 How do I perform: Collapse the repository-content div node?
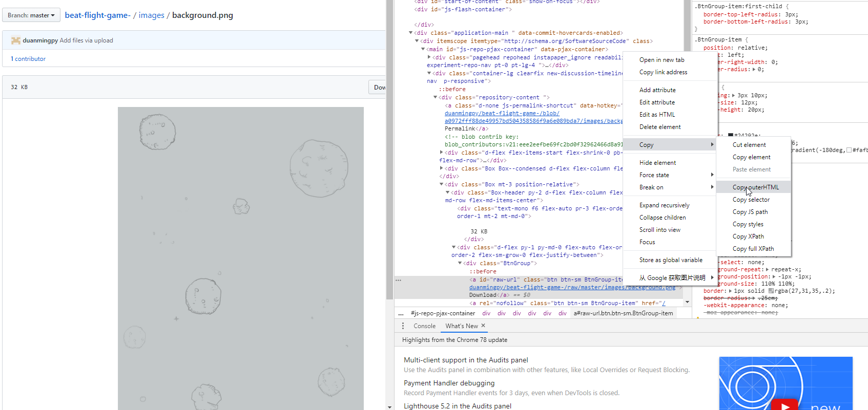(436, 97)
